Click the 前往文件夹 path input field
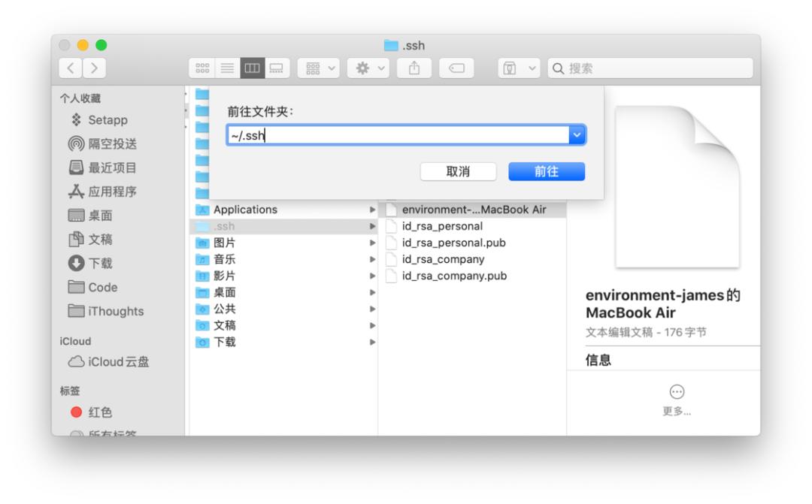812x504 pixels. 398,135
